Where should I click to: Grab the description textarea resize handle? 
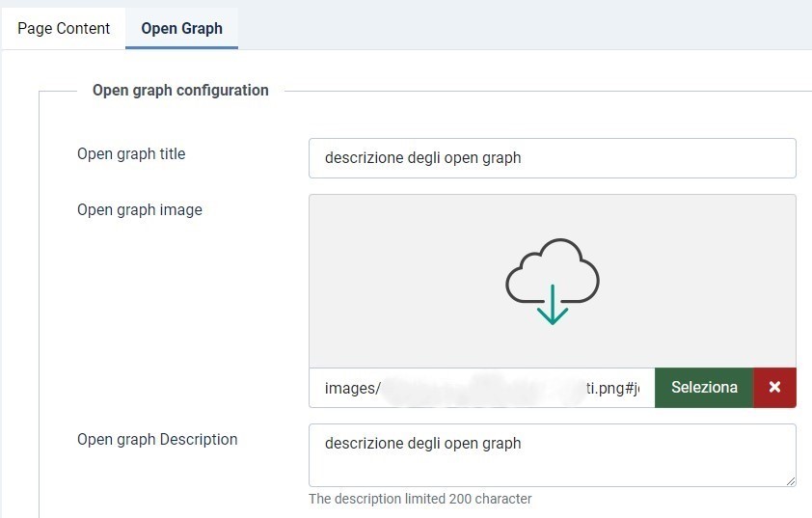click(790, 480)
